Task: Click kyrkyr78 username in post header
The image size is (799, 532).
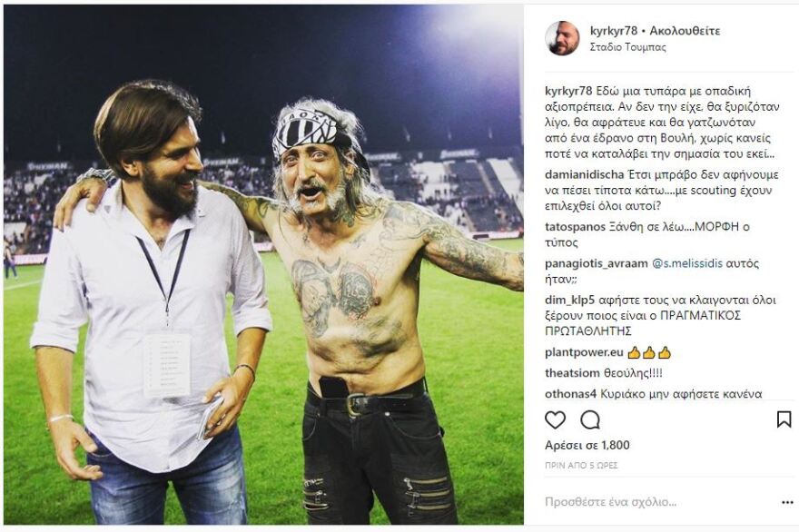Action: [x=615, y=31]
